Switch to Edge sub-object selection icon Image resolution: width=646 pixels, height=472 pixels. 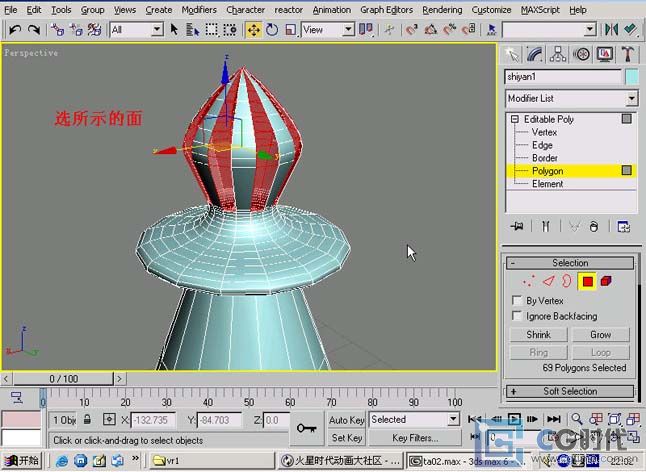549,281
